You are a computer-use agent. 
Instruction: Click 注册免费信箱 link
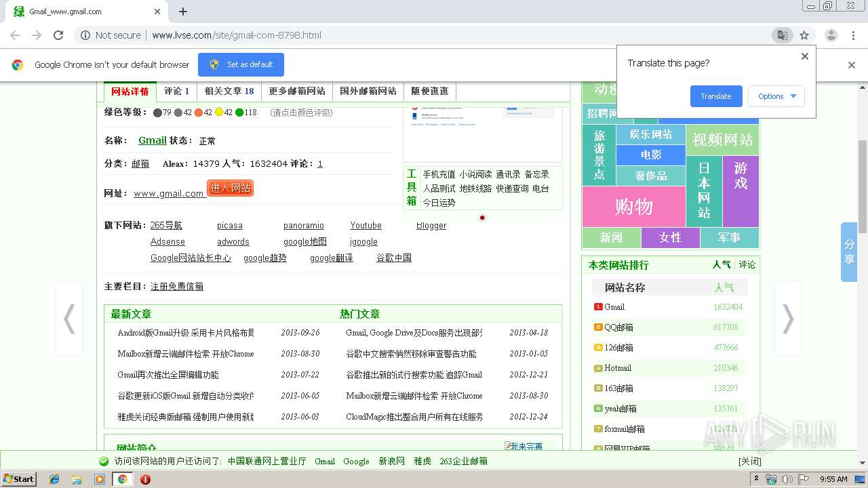pyautogui.click(x=177, y=287)
